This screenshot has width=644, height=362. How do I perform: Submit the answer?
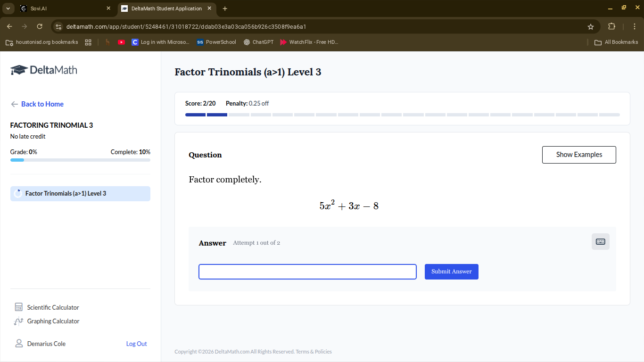[x=451, y=271]
